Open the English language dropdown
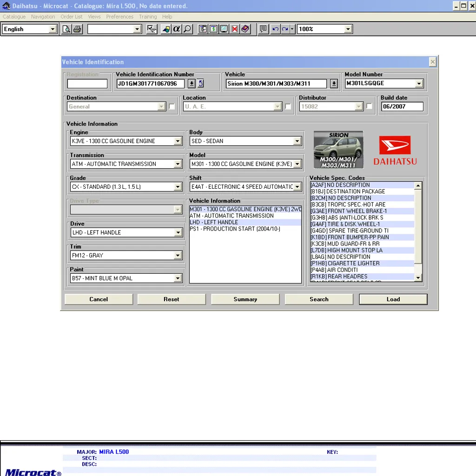Image resolution: width=476 pixels, height=476 pixels. tap(53, 29)
